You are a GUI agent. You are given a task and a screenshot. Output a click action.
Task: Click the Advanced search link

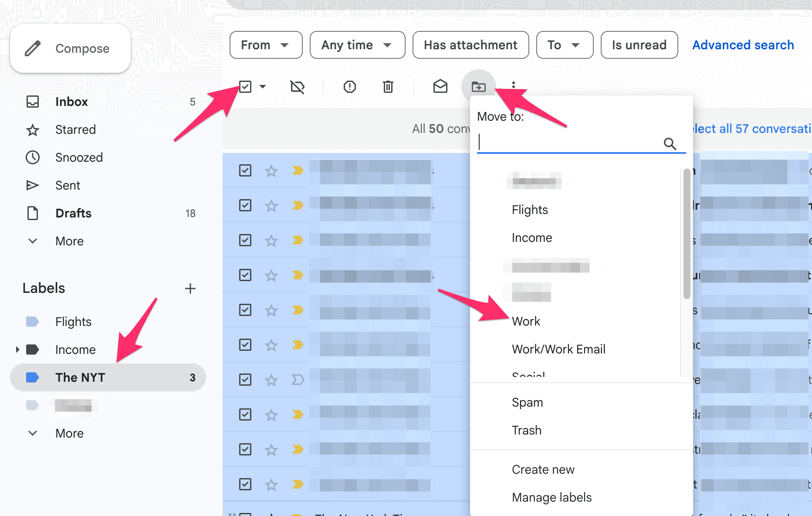[743, 45]
